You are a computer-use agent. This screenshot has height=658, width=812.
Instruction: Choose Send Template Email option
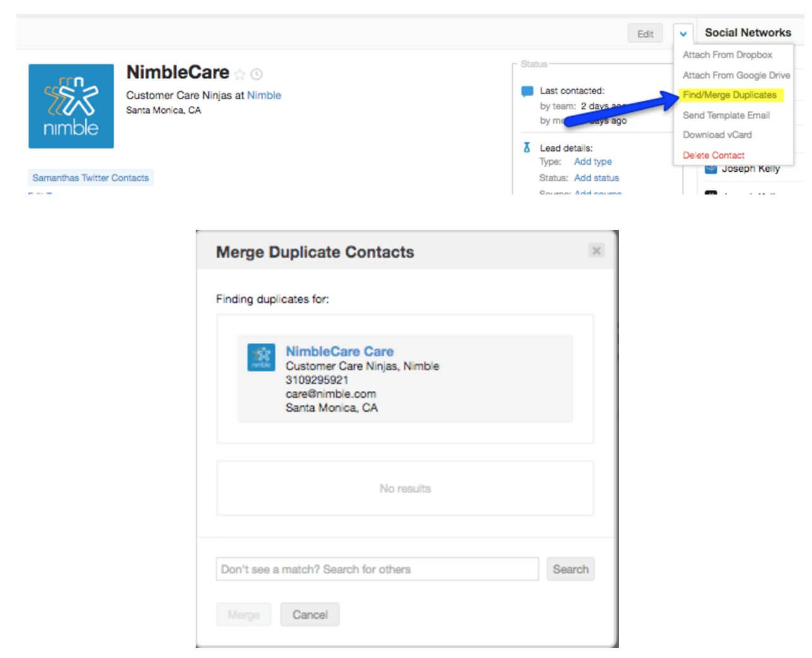(725, 115)
